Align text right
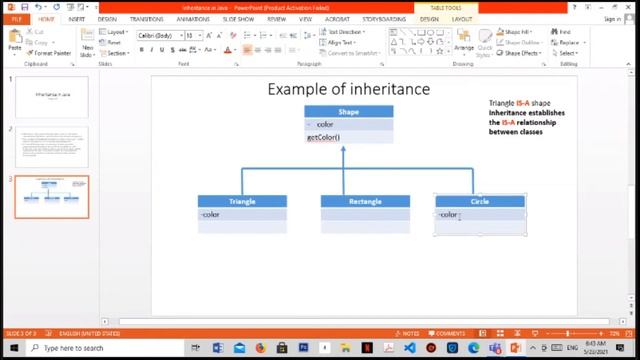This screenshot has height=360, width=640. click(268, 50)
